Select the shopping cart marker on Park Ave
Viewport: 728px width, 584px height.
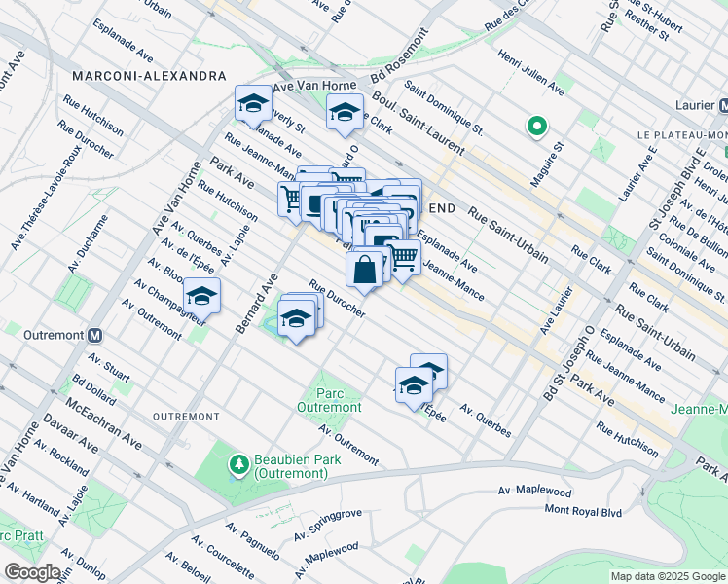click(x=291, y=201)
